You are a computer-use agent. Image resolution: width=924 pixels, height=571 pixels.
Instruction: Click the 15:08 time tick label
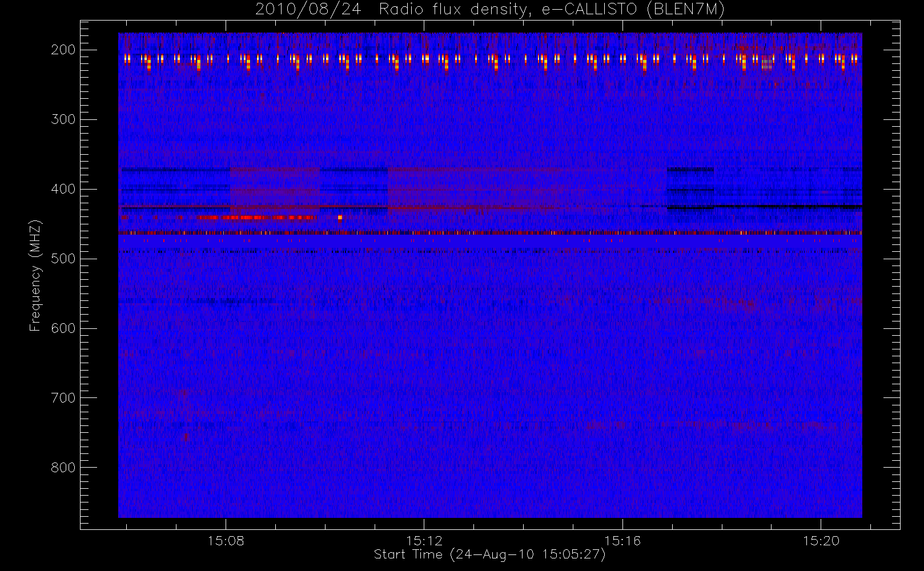[226, 540]
